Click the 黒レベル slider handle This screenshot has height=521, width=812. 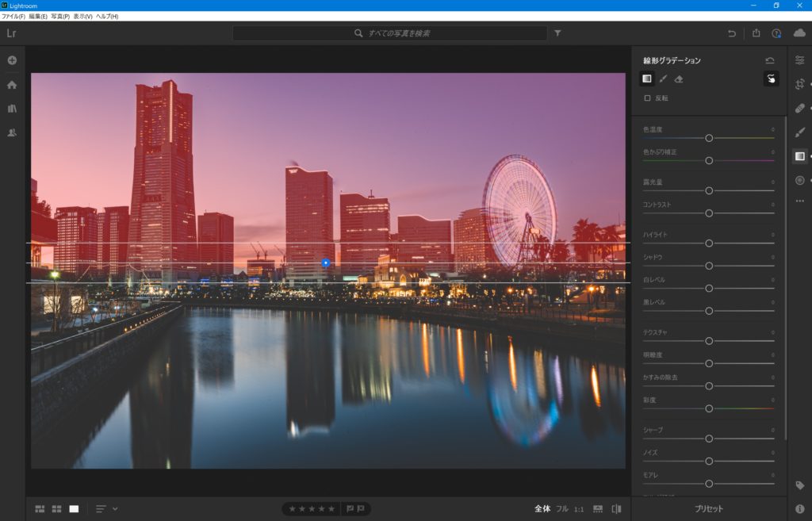click(709, 312)
